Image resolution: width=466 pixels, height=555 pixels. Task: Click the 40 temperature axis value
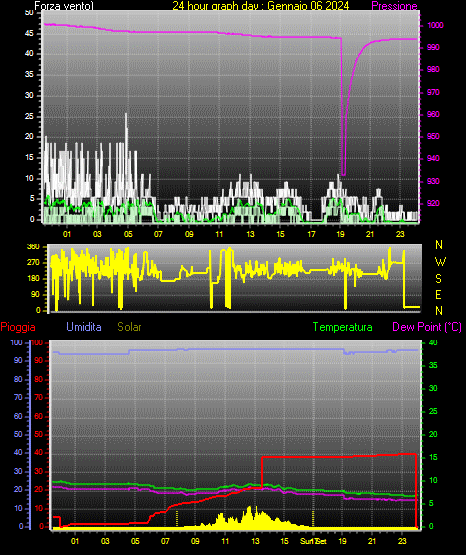(x=433, y=342)
